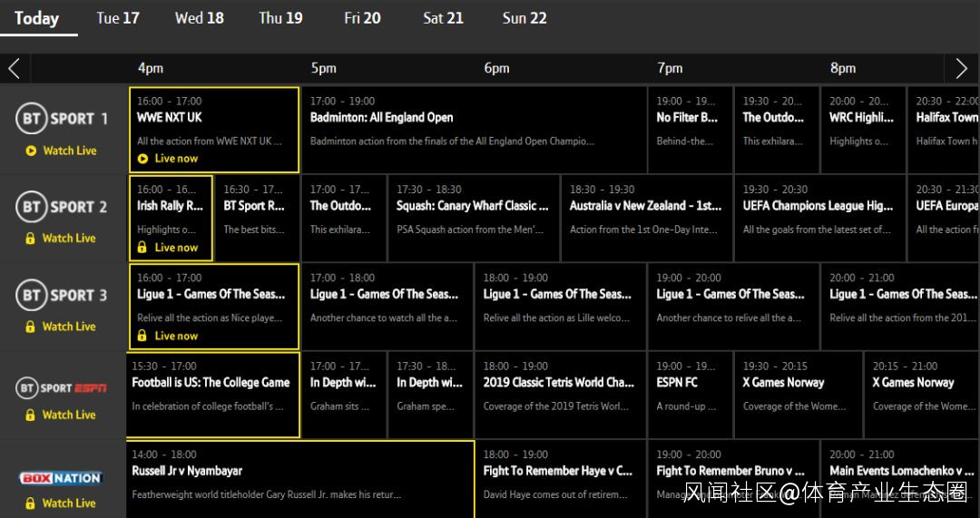Open the WRC Highlights programme
Viewport: 980px width, 518px height.
(x=863, y=130)
